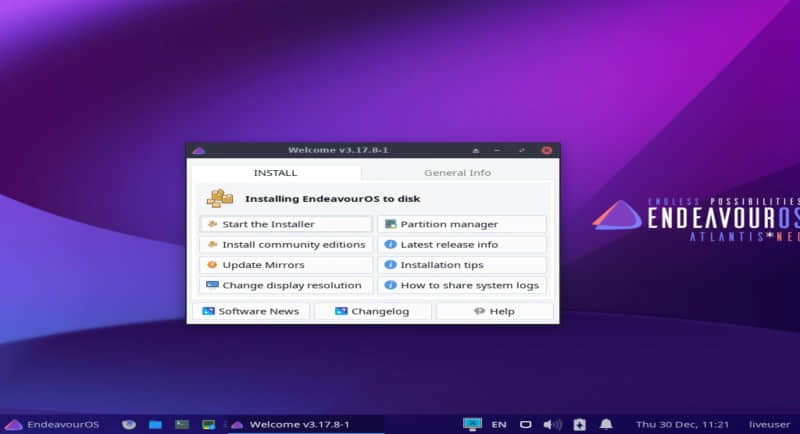Screen dimensions: 800x434
Task: Click Start the Installer button
Action: (x=285, y=224)
